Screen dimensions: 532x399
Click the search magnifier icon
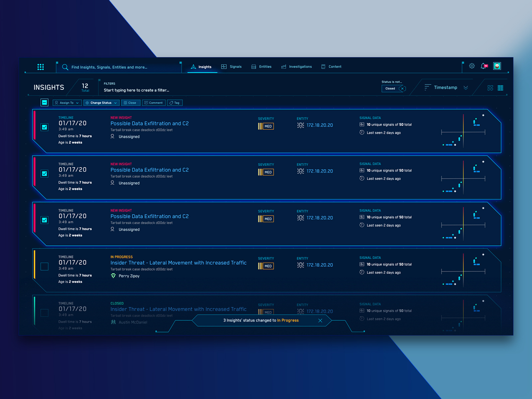coord(65,67)
